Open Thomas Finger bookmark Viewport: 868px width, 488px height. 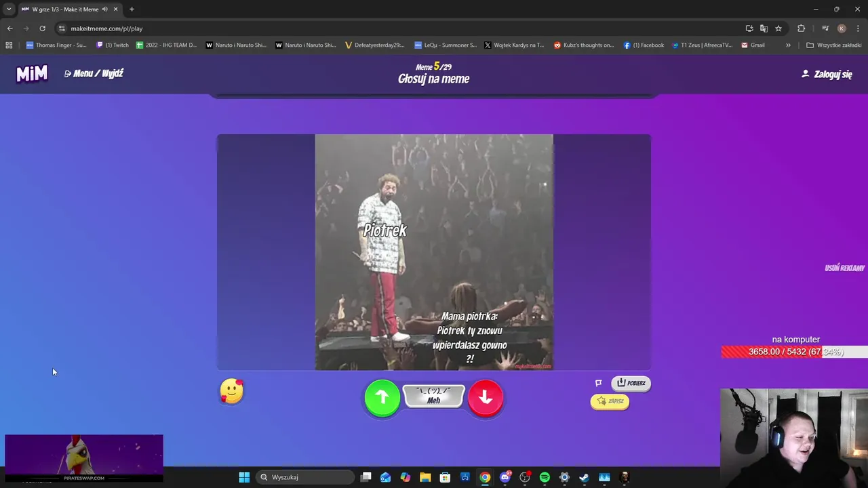(56, 45)
